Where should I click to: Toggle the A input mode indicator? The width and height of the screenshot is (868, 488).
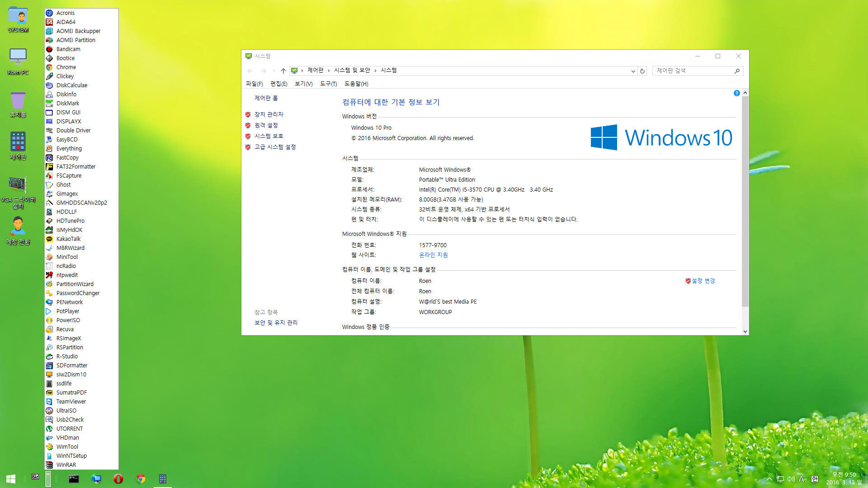point(802,479)
